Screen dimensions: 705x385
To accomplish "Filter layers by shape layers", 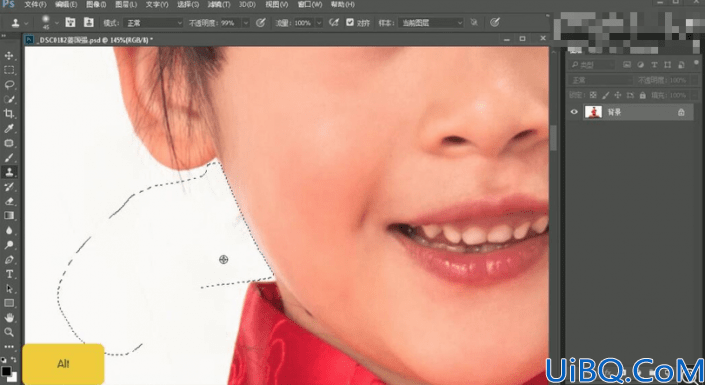I will point(668,65).
